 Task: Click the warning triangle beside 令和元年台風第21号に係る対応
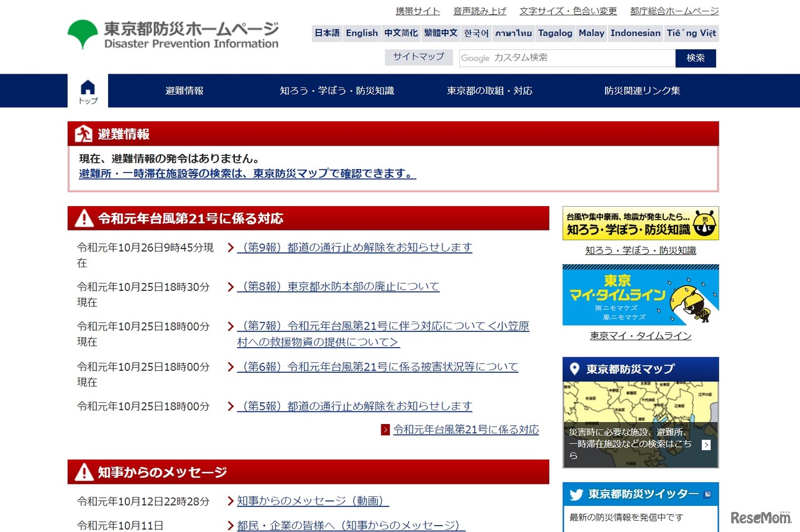tap(84, 218)
